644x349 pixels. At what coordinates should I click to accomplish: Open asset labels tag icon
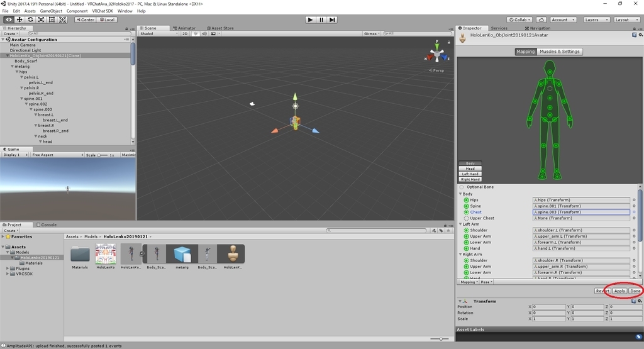[639, 336]
